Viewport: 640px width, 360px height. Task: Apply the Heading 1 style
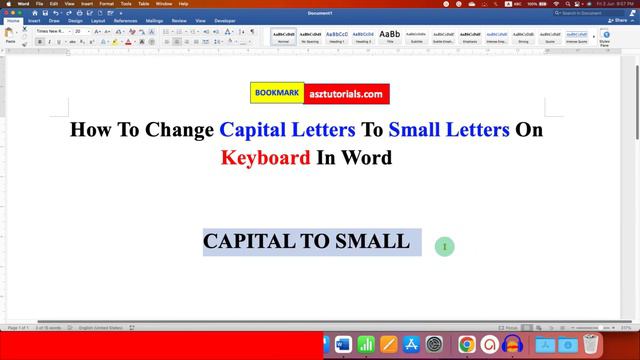tap(337, 37)
